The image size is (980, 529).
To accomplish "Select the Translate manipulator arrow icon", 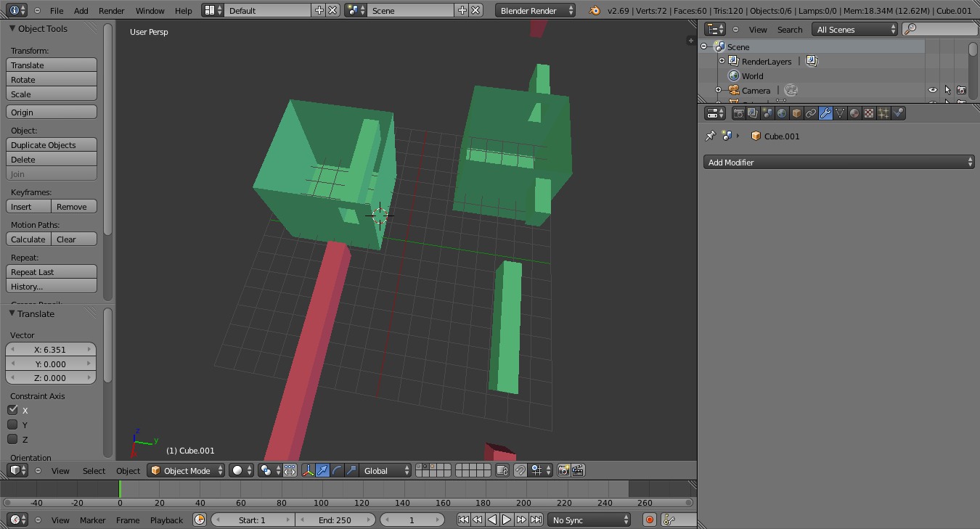I will pyautogui.click(x=322, y=470).
